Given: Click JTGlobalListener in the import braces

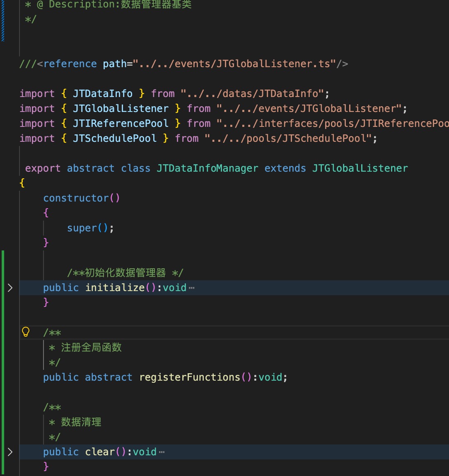Looking at the screenshot, I should (x=121, y=108).
